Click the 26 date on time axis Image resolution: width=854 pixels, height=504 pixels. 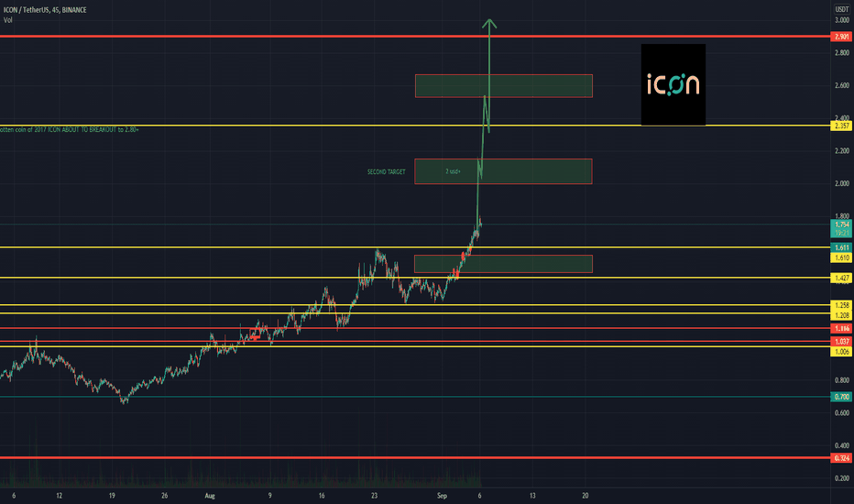pyautogui.click(x=165, y=496)
